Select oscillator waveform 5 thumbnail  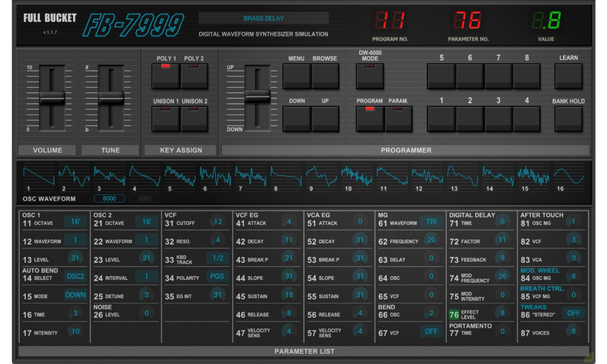(x=180, y=177)
